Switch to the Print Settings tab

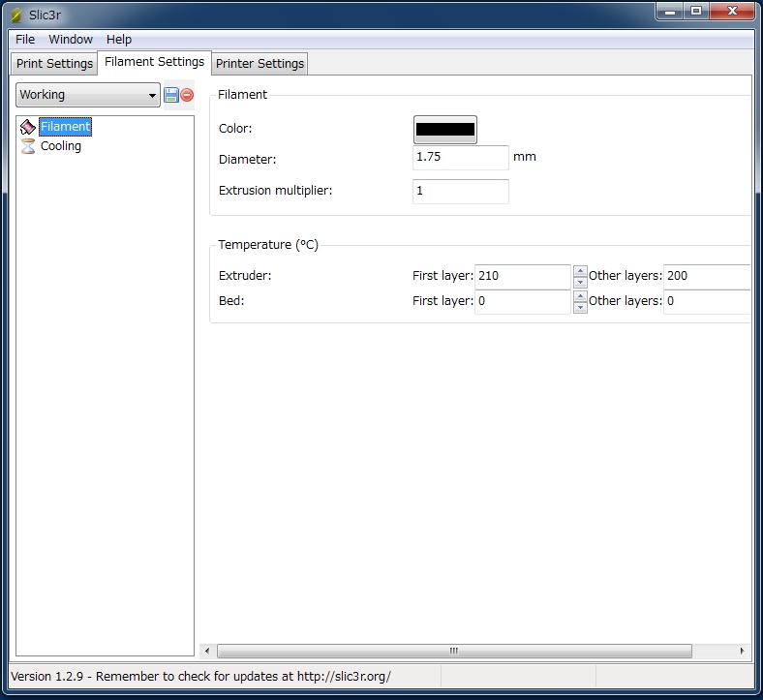pyautogui.click(x=54, y=64)
